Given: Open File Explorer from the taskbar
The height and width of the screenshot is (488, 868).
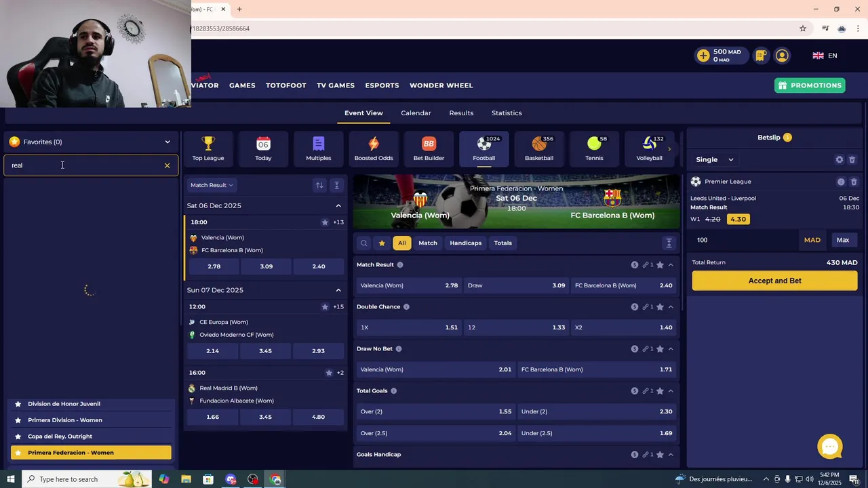Looking at the screenshot, I should pyautogui.click(x=186, y=479).
